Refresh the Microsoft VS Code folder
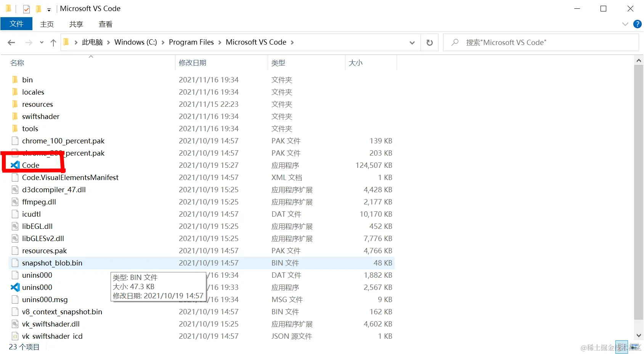This screenshot has height=354, width=644. click(429, 42)
